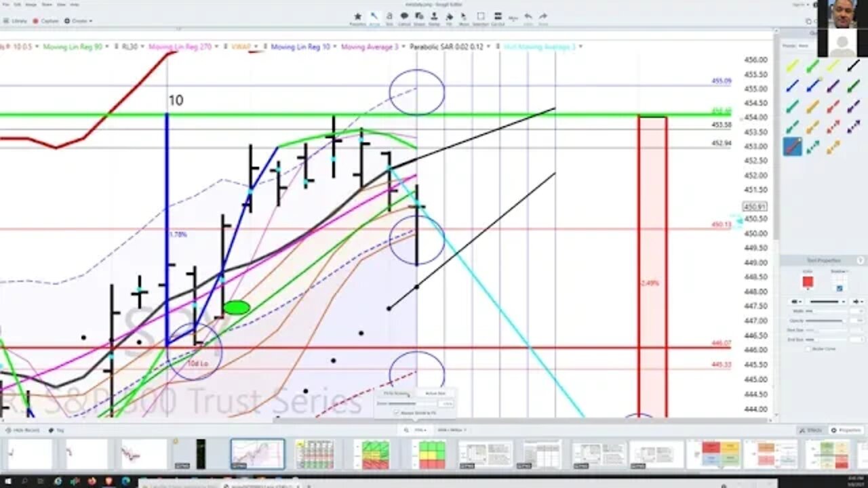Select the Move tool
868x488 pixels.
click(465, 18)
